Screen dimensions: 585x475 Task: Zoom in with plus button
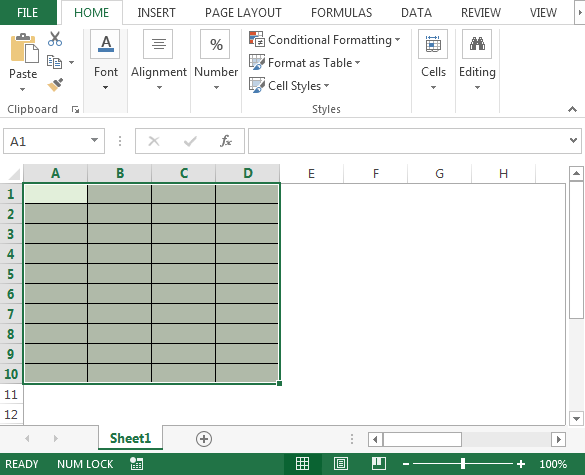[521, 464]
